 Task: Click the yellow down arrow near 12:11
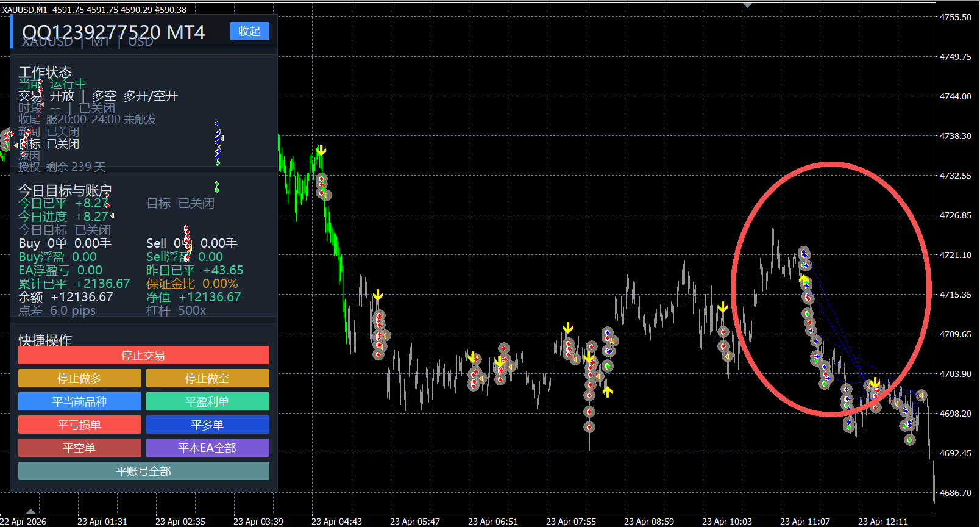tap(875, 382)
